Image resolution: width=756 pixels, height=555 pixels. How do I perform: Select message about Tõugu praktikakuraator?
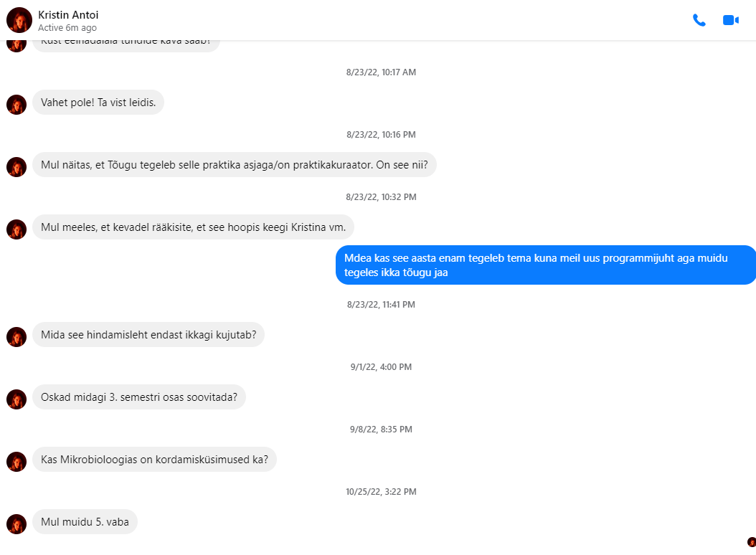(x=235, y=164)
